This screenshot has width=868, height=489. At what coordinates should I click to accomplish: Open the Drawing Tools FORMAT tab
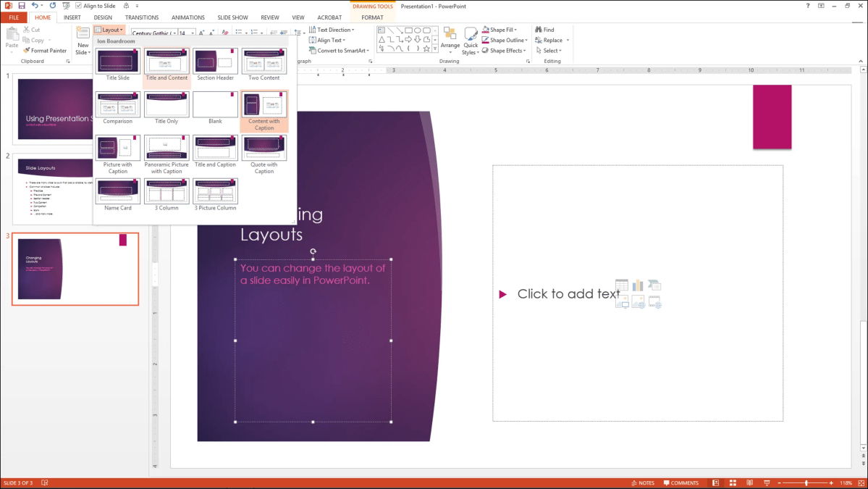[x=372, y=17]
